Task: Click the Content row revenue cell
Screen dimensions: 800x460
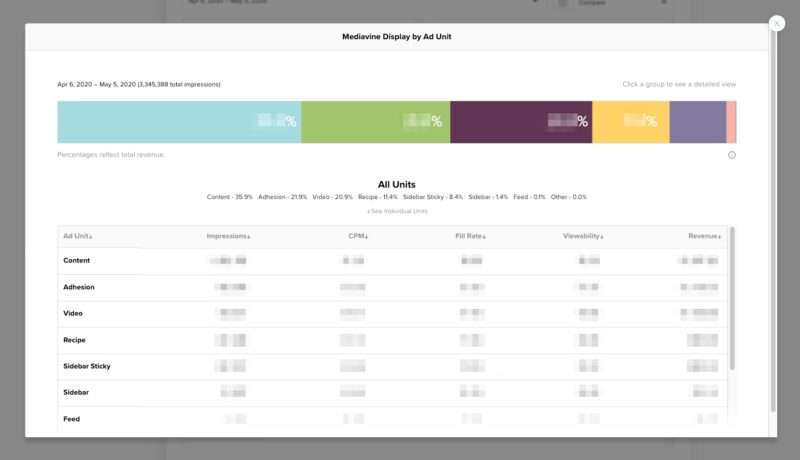Action: click(698, 261)
